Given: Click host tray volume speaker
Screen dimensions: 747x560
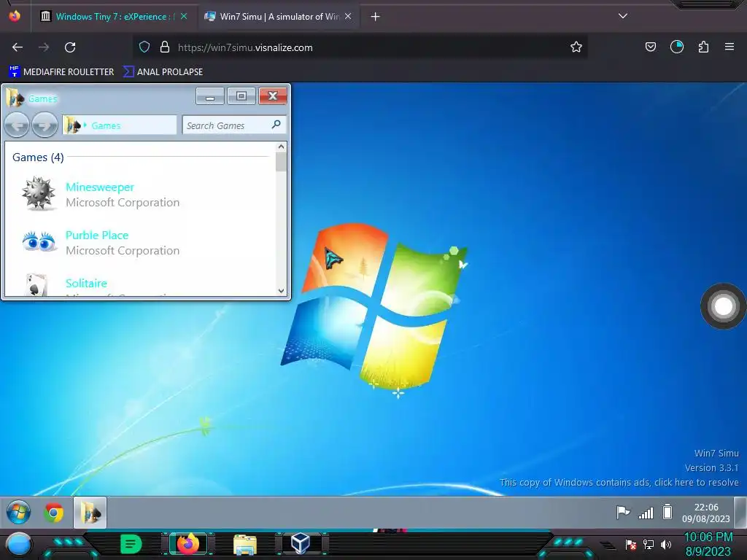Looking at the screenshot, I should tap(665, 544).
